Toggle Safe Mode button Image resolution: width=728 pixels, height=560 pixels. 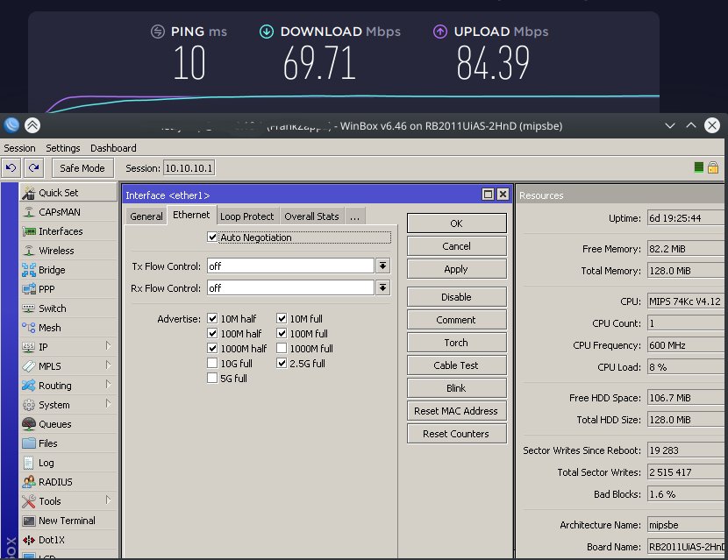click(x=82, y=168)
